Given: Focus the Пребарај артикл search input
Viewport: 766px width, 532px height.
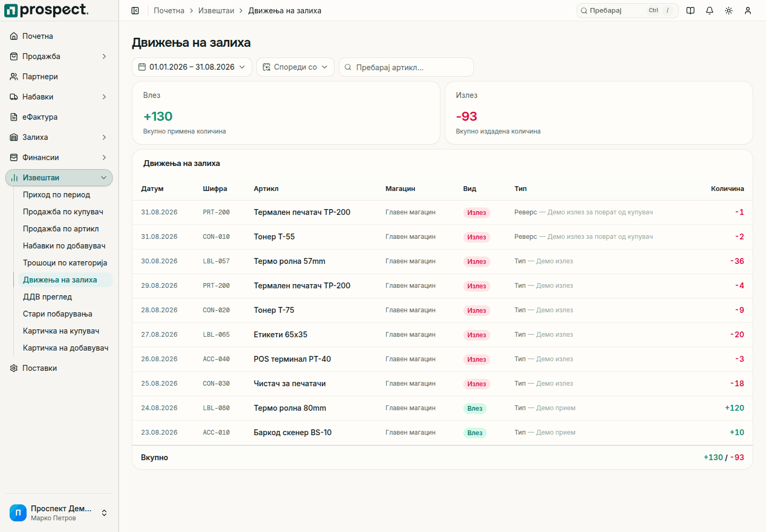Looking at the screenshot, I should 406,68.
